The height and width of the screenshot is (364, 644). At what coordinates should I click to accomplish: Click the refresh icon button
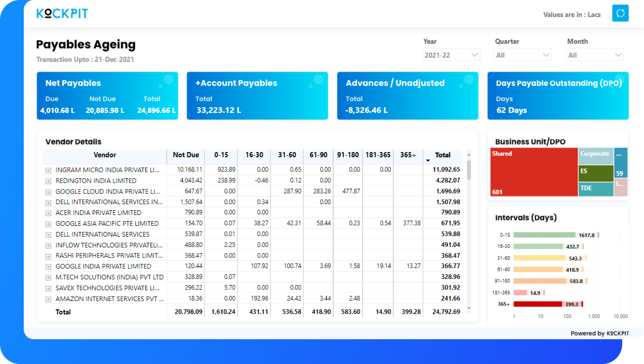[x=620, y=14]
